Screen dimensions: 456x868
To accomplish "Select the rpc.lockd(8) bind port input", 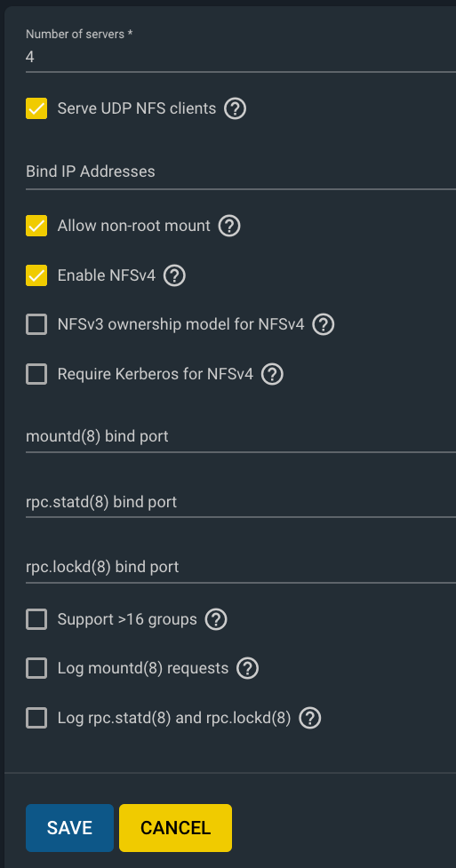I will pos(241,568).
